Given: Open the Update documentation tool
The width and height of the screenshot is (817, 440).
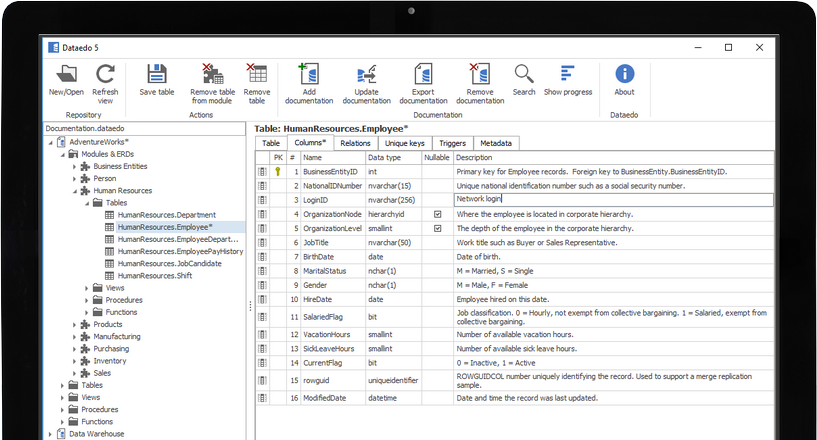Looking at the screenshot, I should click(366, 75).
